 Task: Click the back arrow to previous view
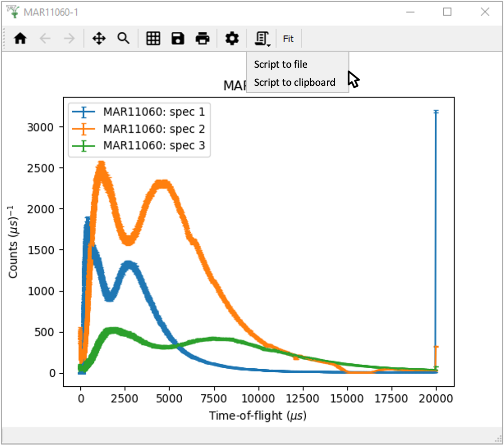pyautogui.click(x=45, y=39)
